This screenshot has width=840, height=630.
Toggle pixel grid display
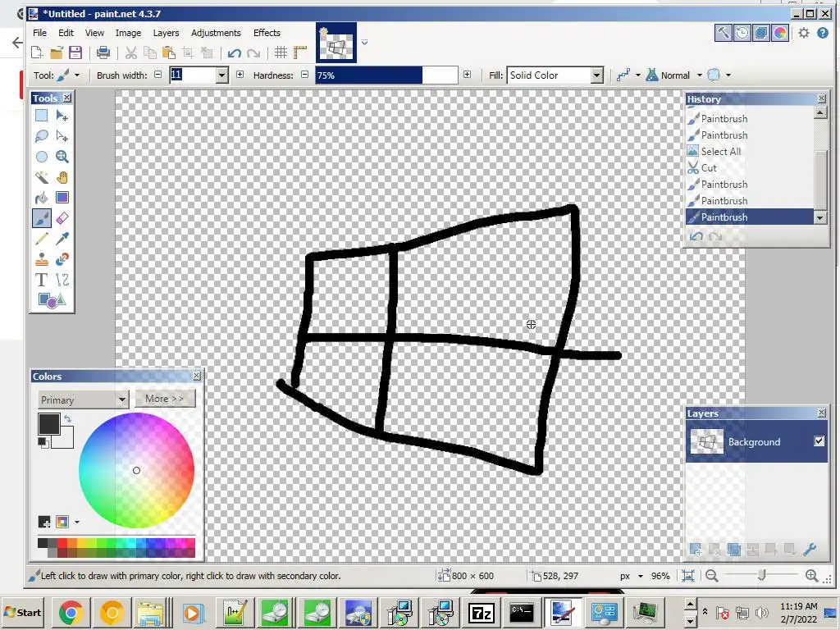(281, 52)
